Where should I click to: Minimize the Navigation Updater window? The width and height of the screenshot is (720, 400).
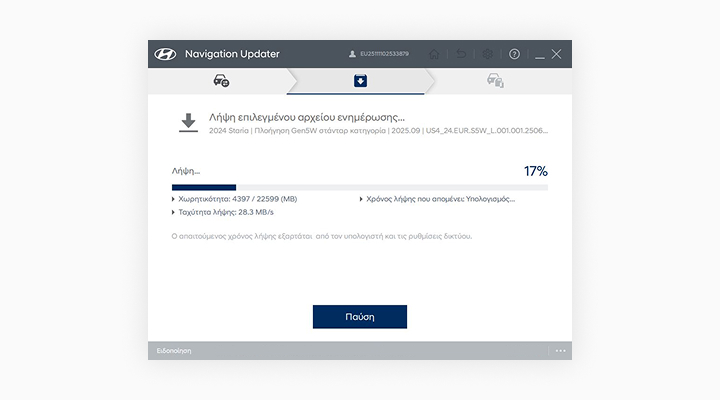[538, 54]
